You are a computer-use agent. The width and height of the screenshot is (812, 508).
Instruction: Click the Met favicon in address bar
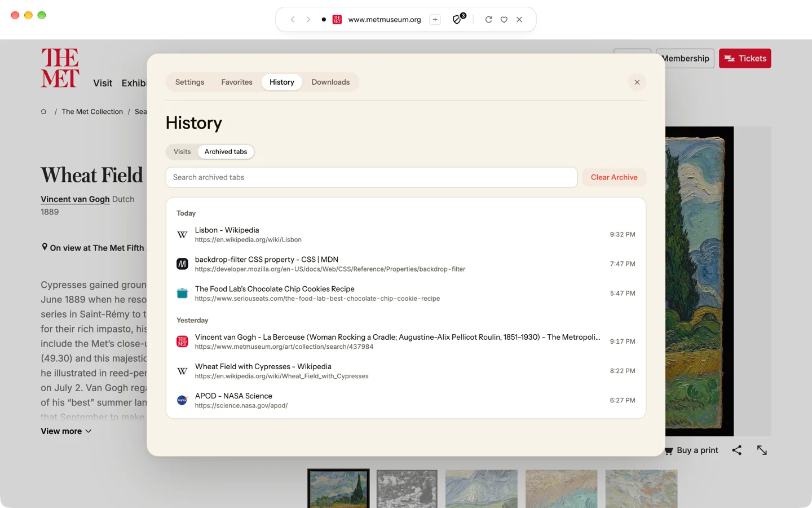pyautogui.click(x=337, y=20)
